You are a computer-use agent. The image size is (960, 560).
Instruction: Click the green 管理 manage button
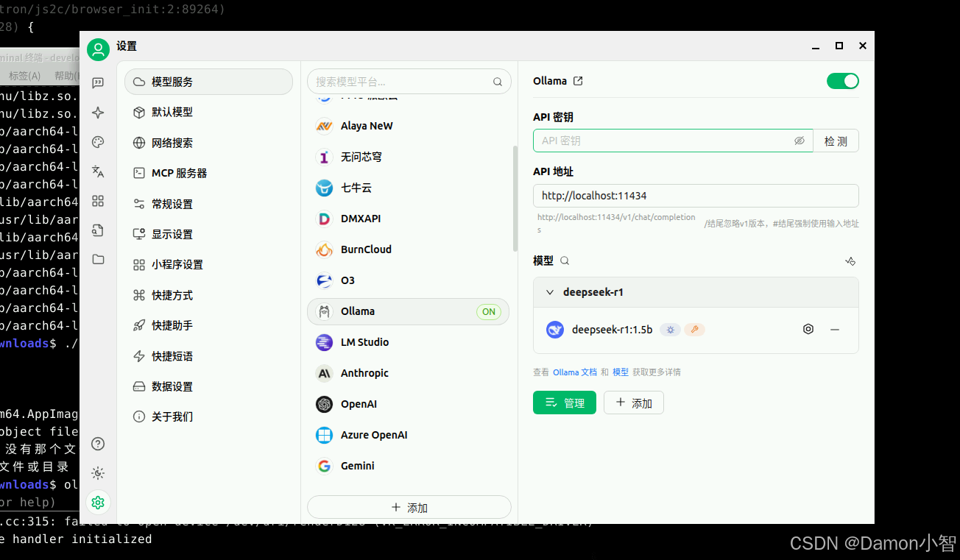(564, 403)
